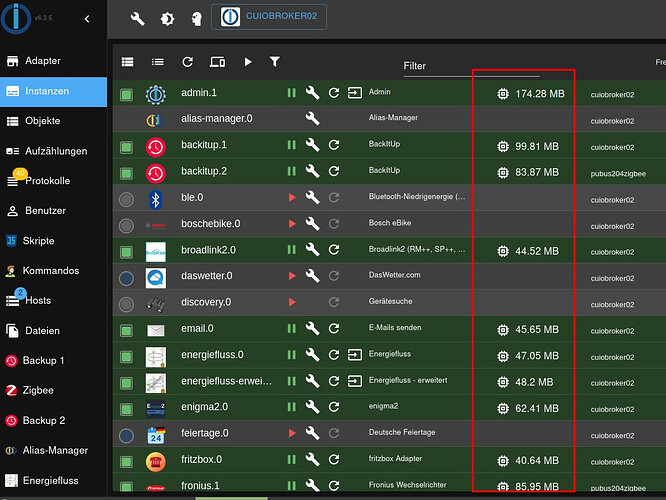Collapse the sidebar with the chevron arrow
Screen dimensions: 666x500
tap(87, 19)
